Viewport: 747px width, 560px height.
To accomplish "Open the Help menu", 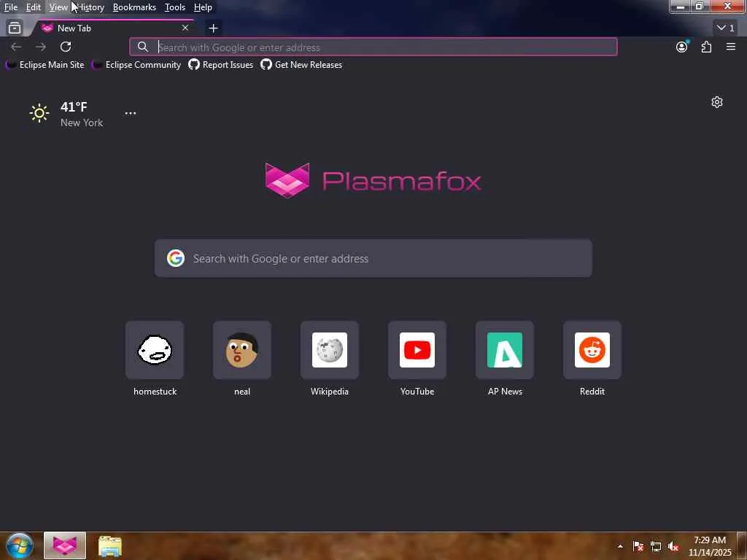I will tap(203, 7).
